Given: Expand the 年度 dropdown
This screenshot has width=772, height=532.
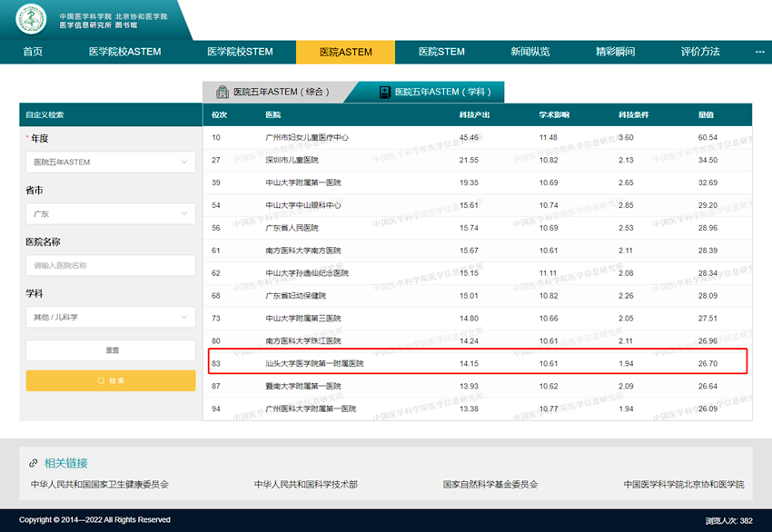Looking at the screenshot, I should [111, 162].
